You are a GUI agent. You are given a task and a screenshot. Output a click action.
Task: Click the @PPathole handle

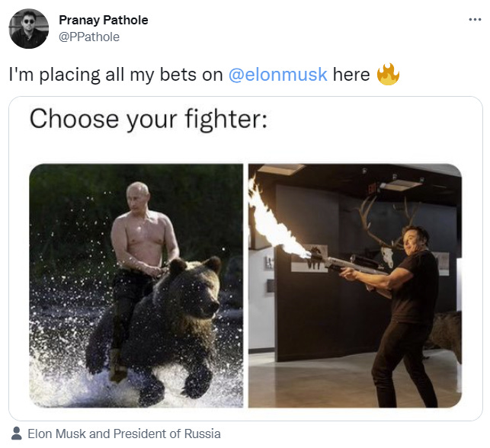[x=89, y=37]
